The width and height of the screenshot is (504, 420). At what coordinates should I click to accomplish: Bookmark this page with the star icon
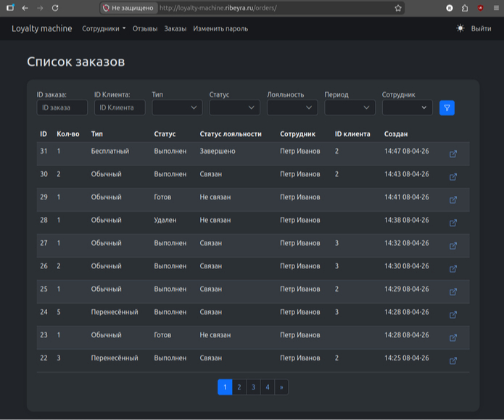pos(398,8)
